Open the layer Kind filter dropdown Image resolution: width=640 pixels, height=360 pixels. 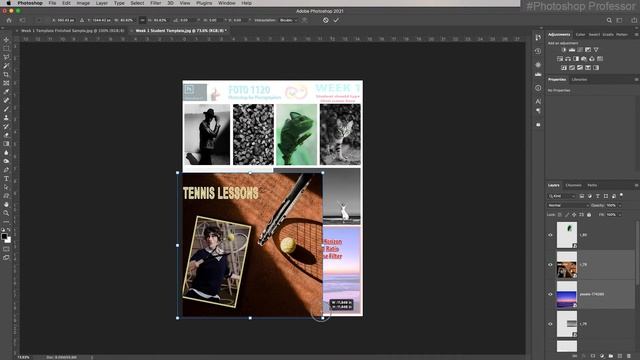[x=562, y=196]
